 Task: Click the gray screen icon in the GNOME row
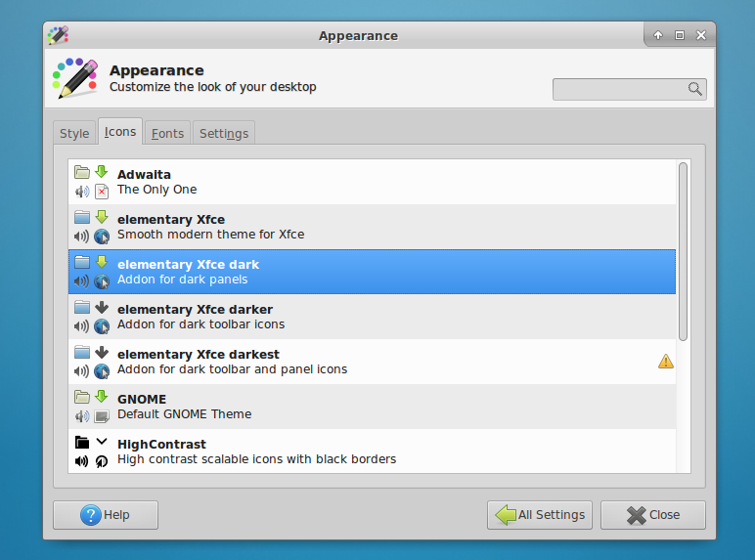click(102, 416)
